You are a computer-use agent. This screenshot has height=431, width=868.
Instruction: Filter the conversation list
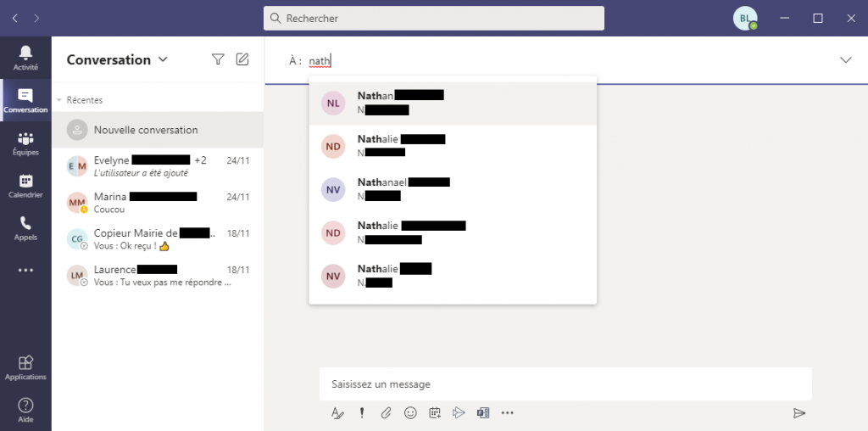click(218, 59)
